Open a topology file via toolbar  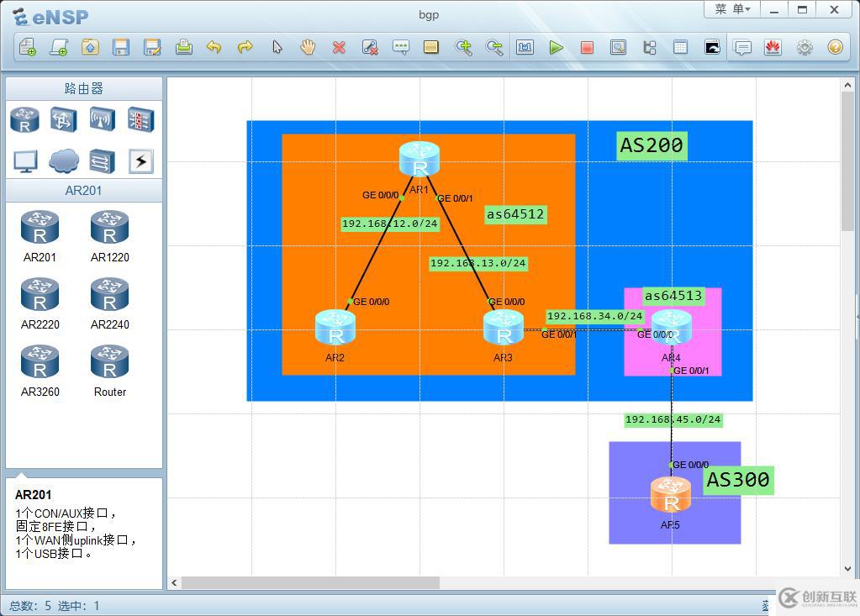click(x=90, y=48)
